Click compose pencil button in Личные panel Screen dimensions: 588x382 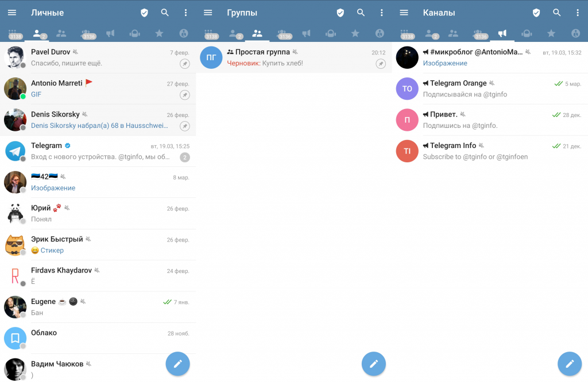click(x=177, y=363)
